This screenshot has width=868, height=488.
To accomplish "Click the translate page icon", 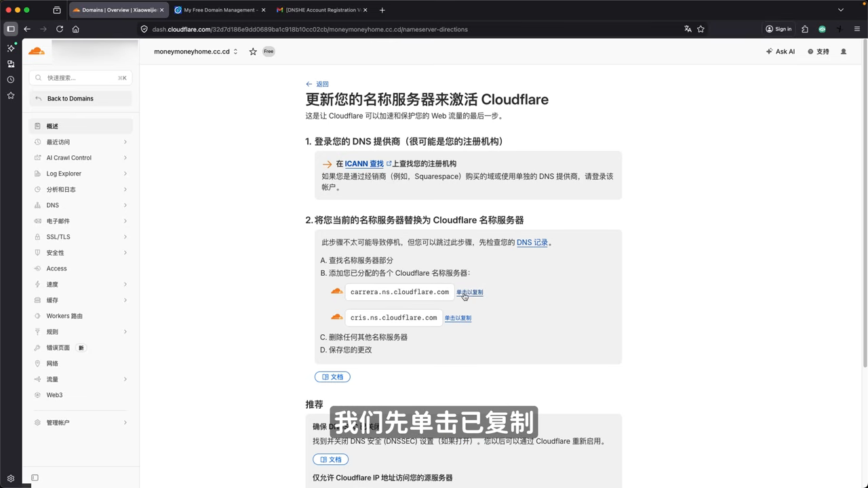I will point(688,29).
